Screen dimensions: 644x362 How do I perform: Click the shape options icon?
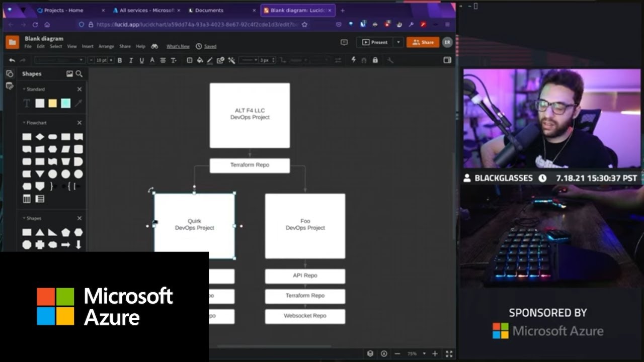tap(220, 60)
